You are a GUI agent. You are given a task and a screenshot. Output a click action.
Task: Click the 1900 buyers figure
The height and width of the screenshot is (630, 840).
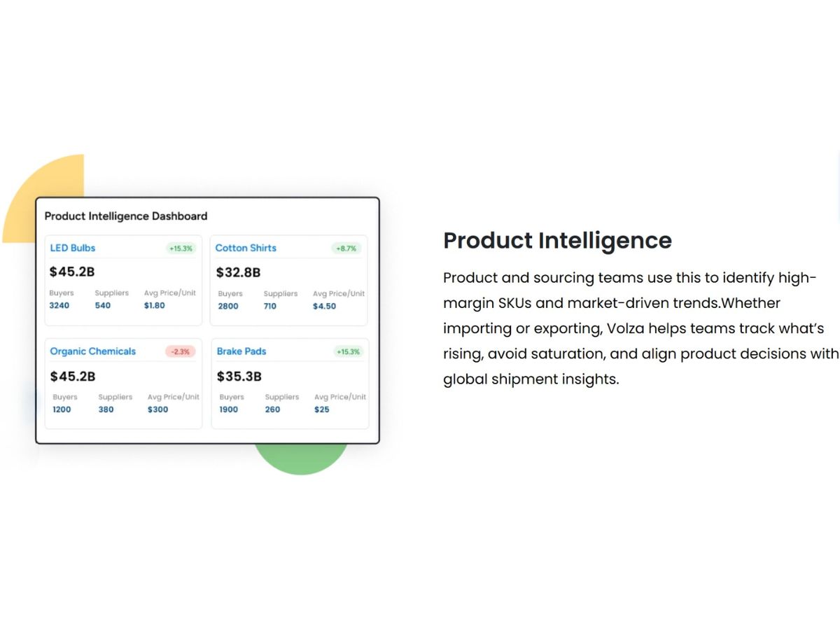tap(229, 409)
